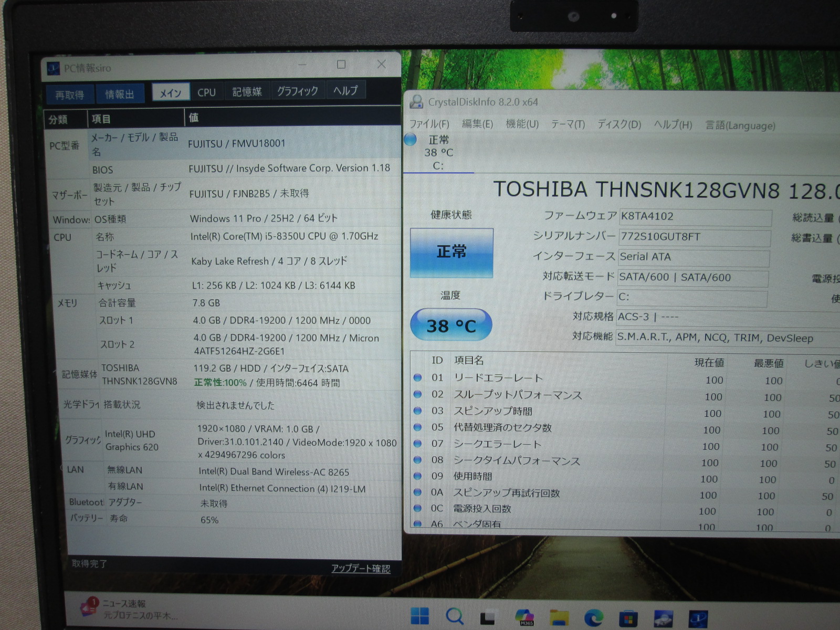840x630 pixels.
Task: Open taskbar Search
Action: 454,616
